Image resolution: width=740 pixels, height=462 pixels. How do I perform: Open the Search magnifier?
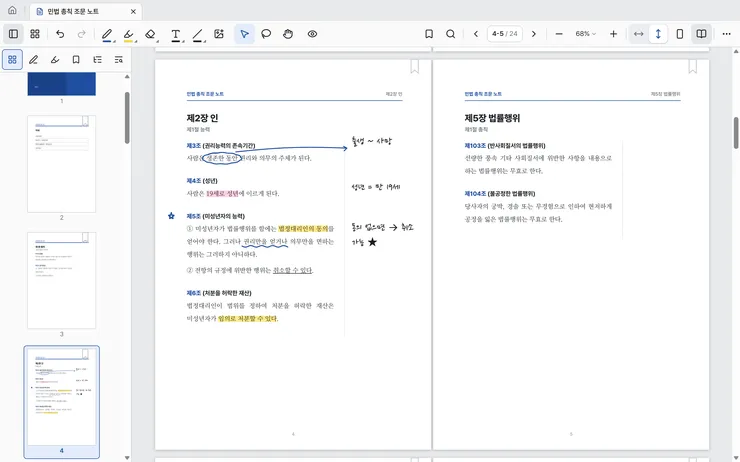point(451,34)
